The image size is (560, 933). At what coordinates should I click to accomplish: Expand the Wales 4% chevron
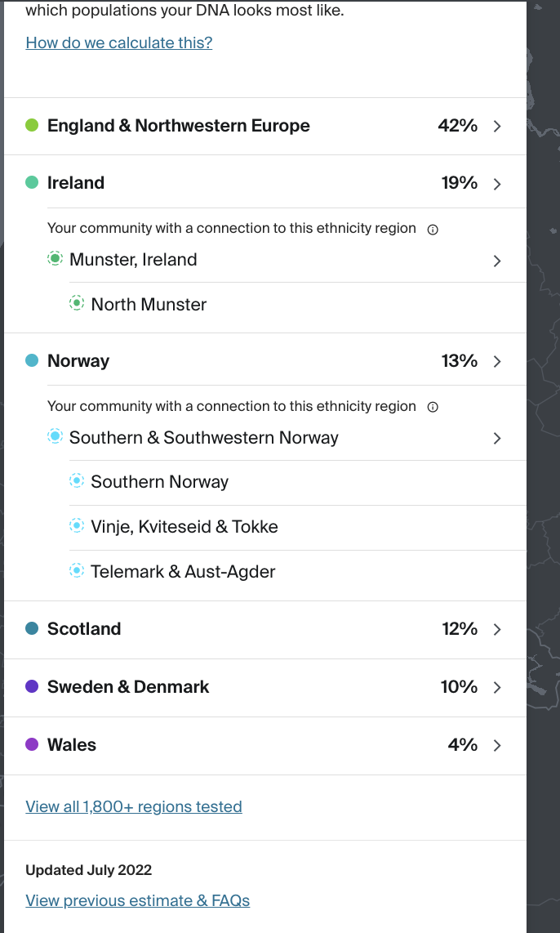[x=497, y=745]
